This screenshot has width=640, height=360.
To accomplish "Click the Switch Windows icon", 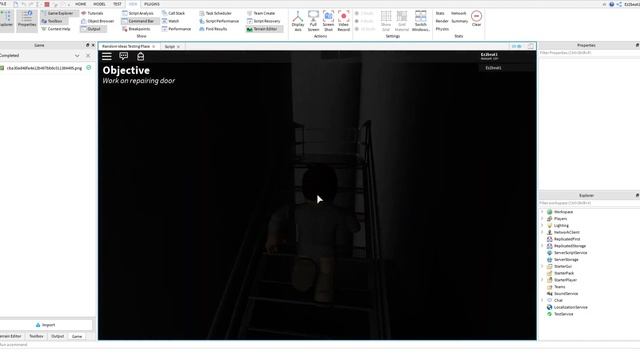I will tap(420, 16).
